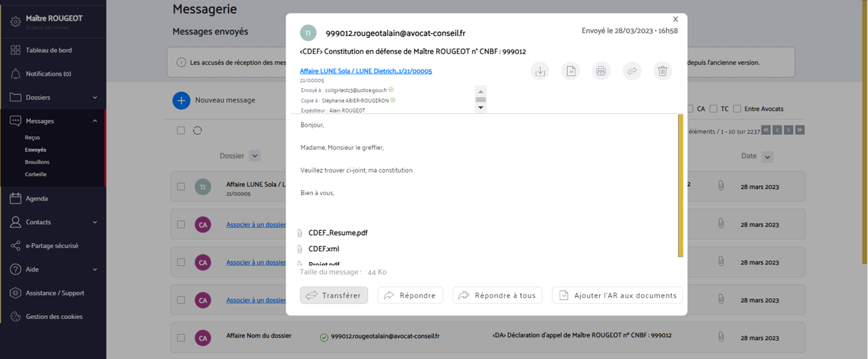Click the forward arrow icon in message toolbar
Image resolution: width=868 pixels, height=359 pixels.
[x=632, y=70]
